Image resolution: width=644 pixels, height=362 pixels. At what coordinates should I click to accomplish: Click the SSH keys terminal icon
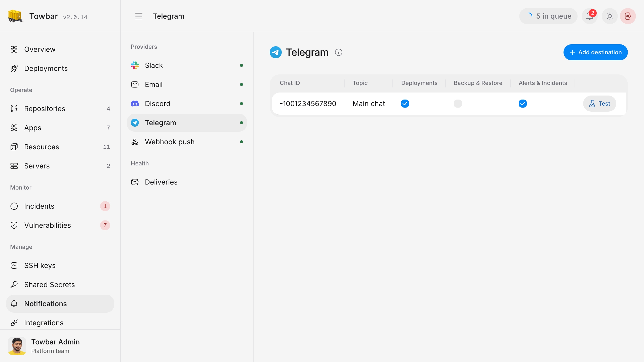click(x=14, y=265)
